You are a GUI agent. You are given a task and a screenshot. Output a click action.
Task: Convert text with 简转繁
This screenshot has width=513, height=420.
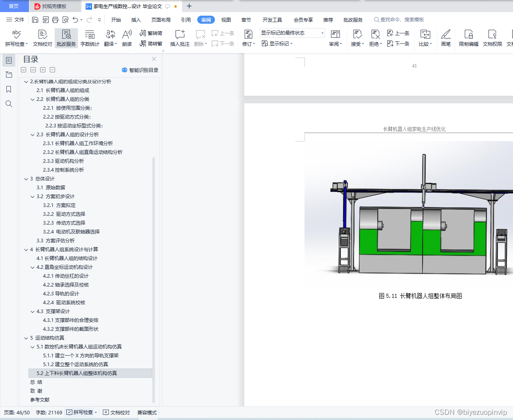pos(151,44)
